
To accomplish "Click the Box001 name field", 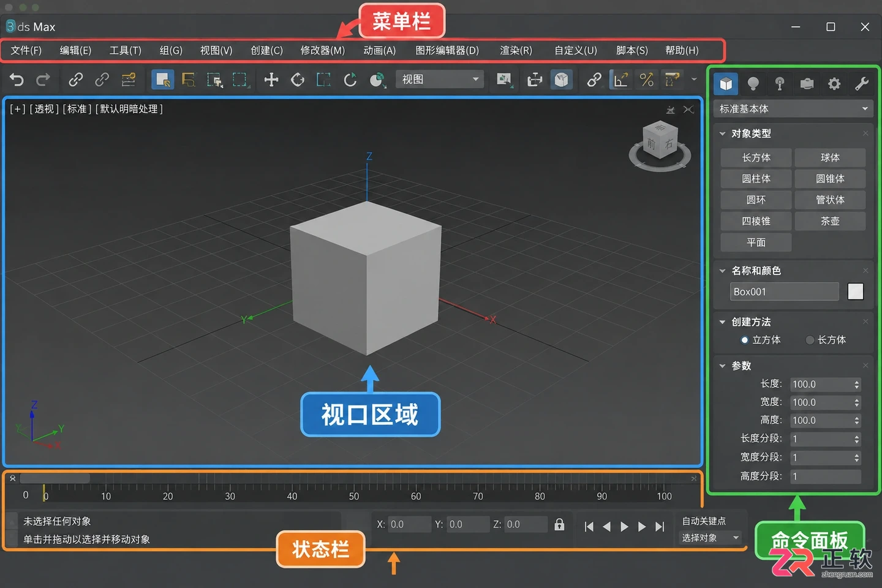I will [785, 292].
